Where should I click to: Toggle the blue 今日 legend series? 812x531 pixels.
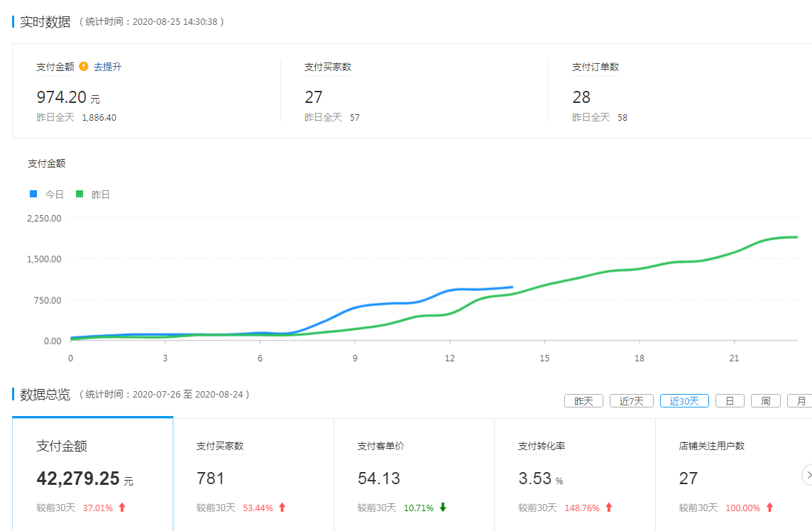coord(47,195)
